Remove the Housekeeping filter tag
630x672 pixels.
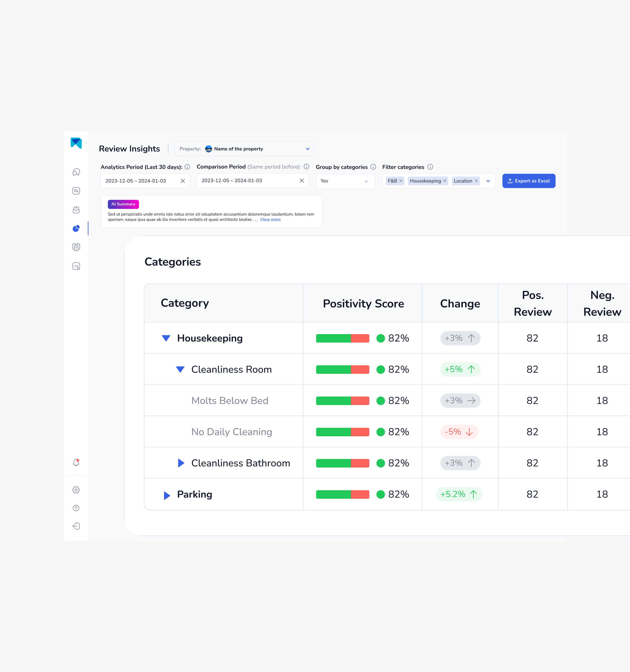(445, 181)
